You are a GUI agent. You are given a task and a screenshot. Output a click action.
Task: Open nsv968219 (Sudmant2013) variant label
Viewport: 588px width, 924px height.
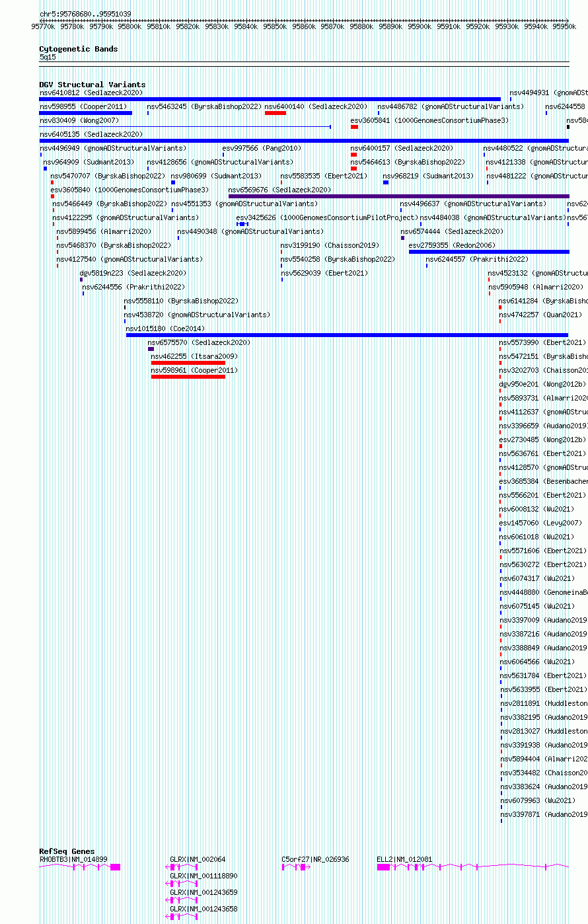[x=428, y=176]
